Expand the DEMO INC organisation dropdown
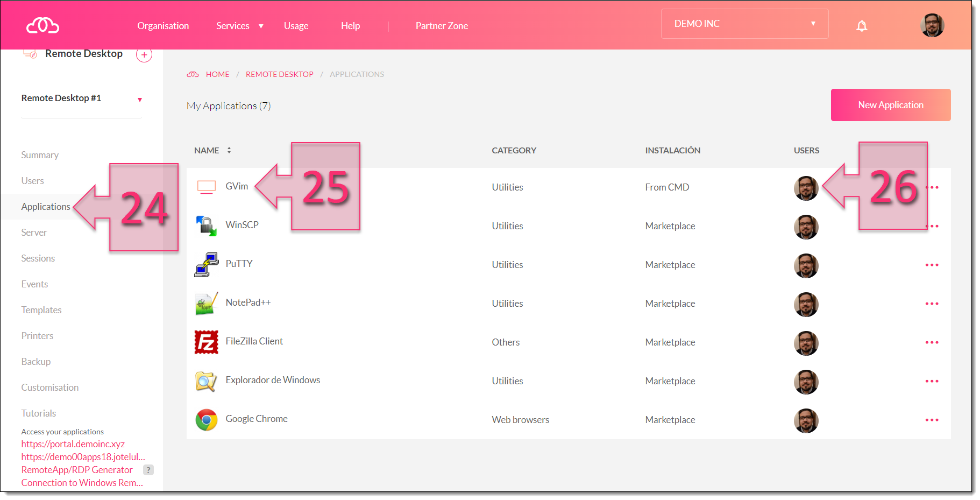 tap(744, 24)
